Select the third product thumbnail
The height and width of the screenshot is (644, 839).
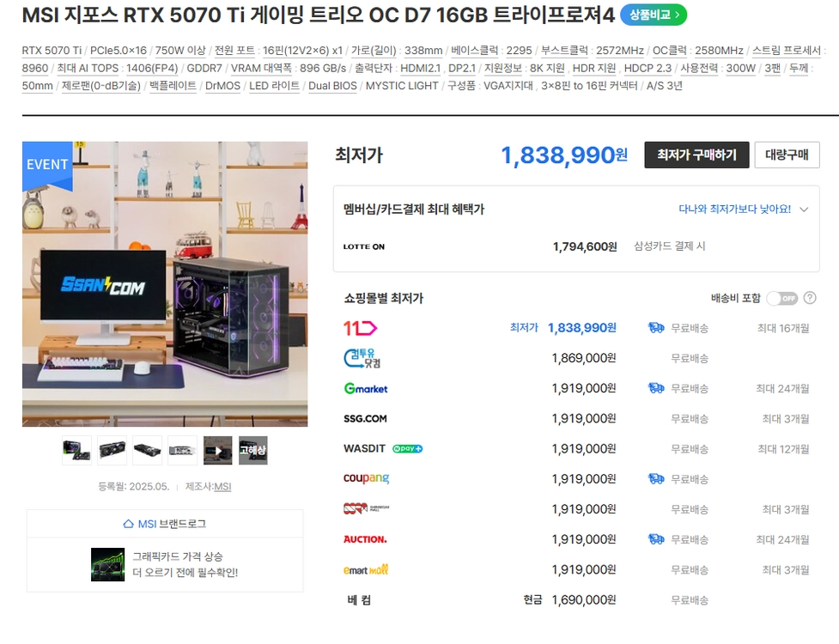pos(147,451)
